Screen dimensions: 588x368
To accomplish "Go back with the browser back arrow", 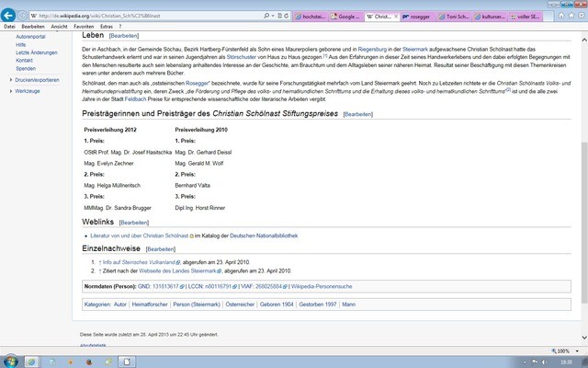I will (x=8, y=16).
